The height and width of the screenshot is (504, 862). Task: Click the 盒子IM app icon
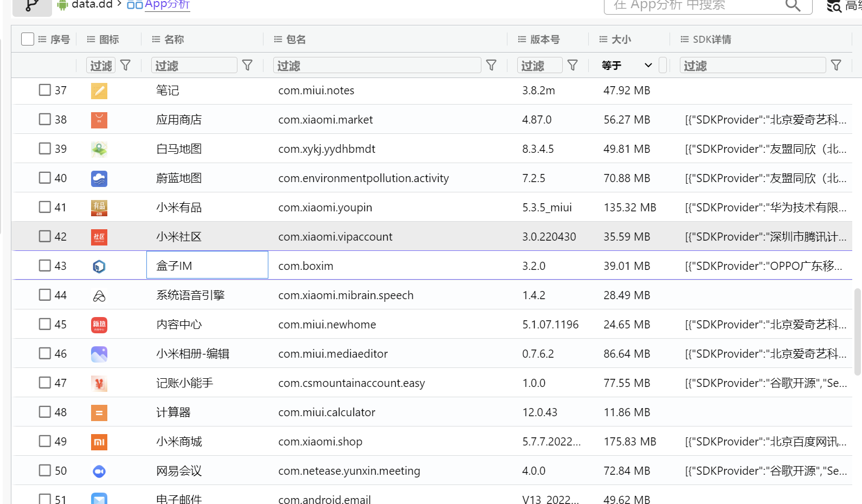pyautogui.click(x=99, y=266)
